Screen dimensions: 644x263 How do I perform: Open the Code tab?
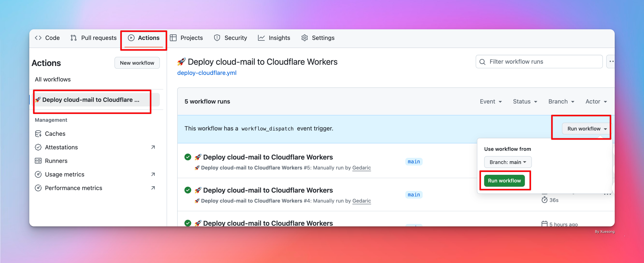coord(47,38)
